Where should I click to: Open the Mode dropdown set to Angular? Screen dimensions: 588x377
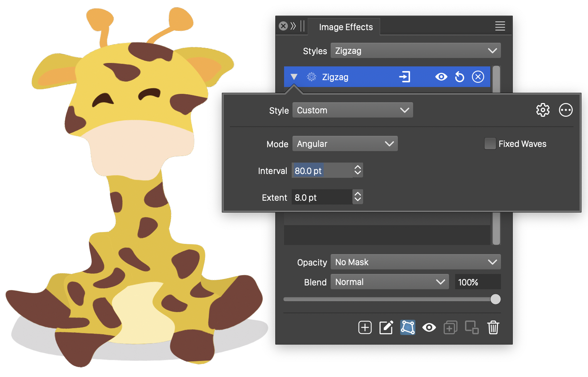345,144
